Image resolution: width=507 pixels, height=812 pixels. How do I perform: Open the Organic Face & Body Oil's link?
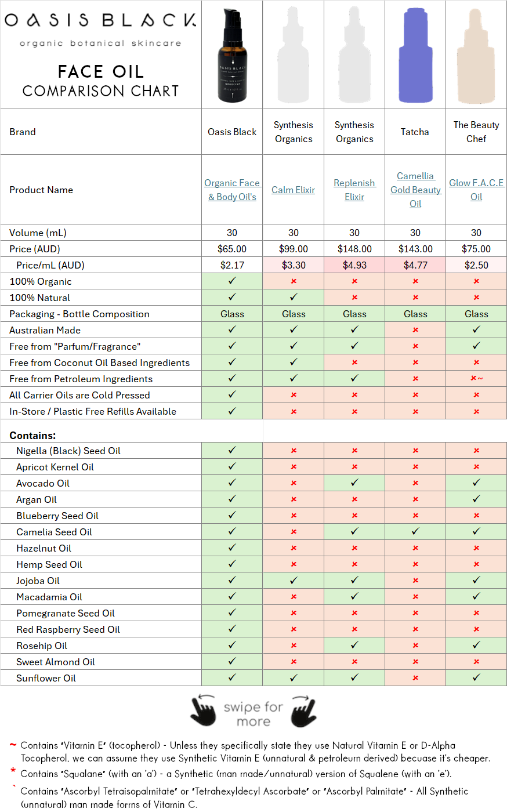232,190
